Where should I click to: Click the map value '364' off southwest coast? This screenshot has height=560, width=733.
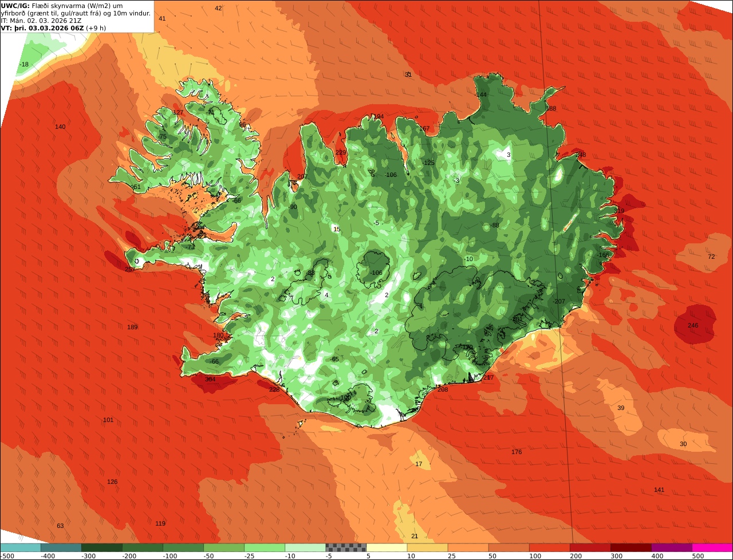210,379
